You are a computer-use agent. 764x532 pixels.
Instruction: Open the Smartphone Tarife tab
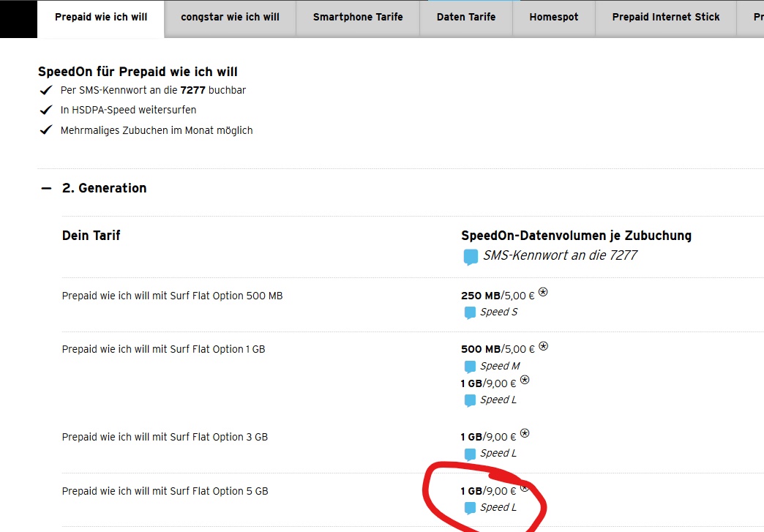click(358, 17)
